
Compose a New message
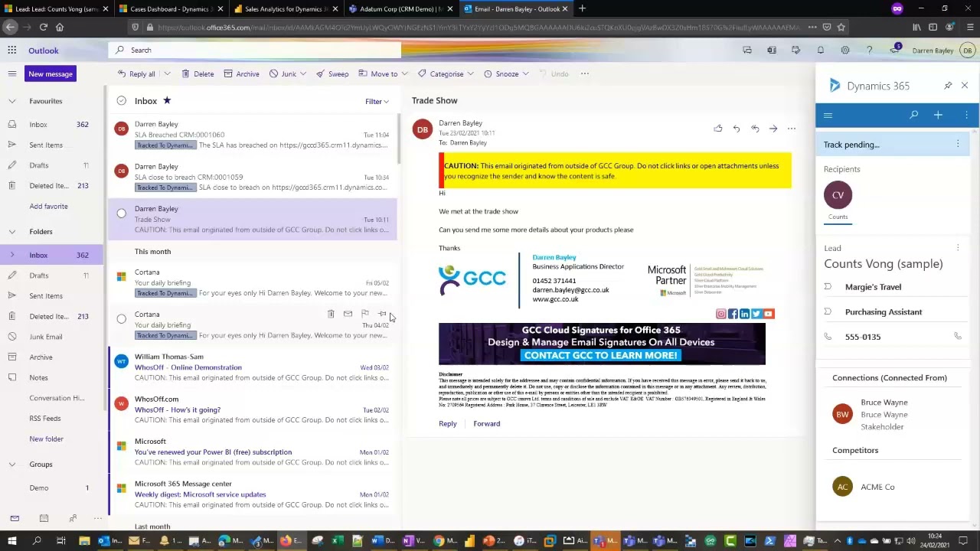[51, 74]
